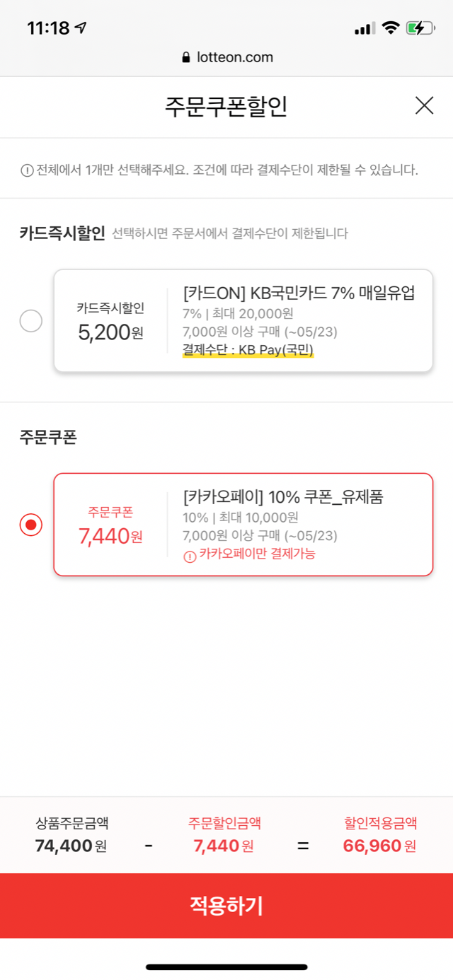Image resolution: width=453 pixels, height=980 pixels.
Task: Tap the 적용하기 button
Action: pyautogui.click(x=226, y=906)
